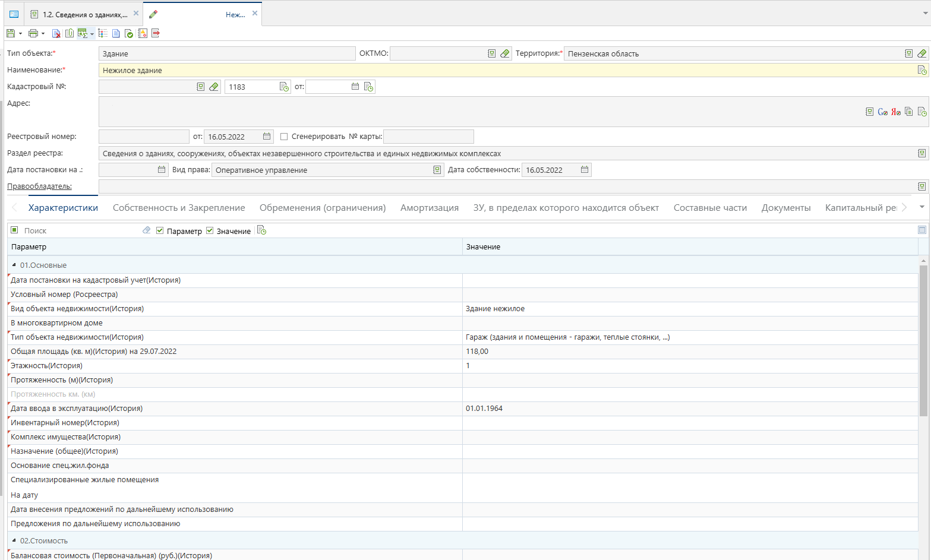Image resolution: width=931 pixels, height=560 pixels.
Task: Open history icon next to Значение checkbox
Action: click(x=262, y=230)
